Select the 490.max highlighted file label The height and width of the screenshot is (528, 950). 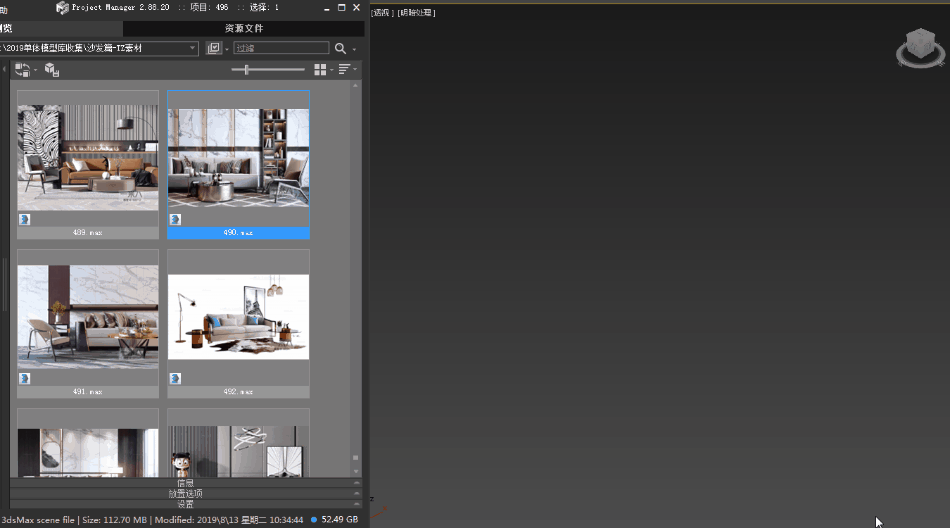coord(238,233)
